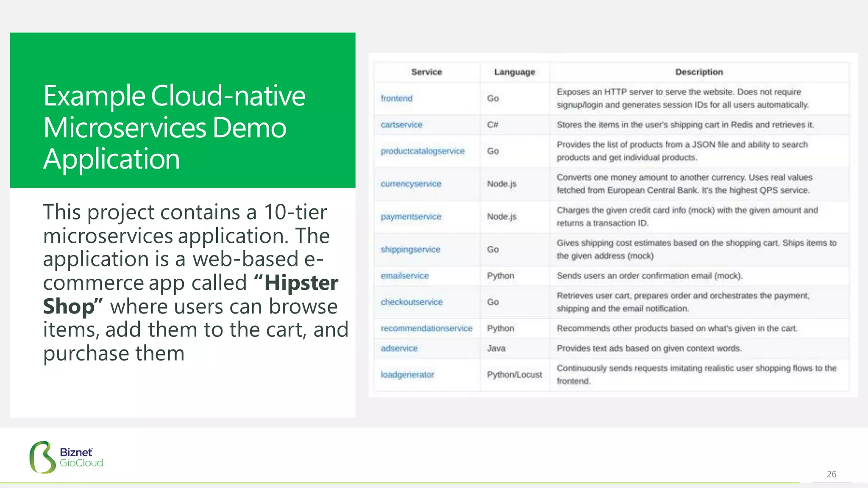Open the adservice link
The width and height of the screenshot is (868, 488).
[x=399, y=348]
